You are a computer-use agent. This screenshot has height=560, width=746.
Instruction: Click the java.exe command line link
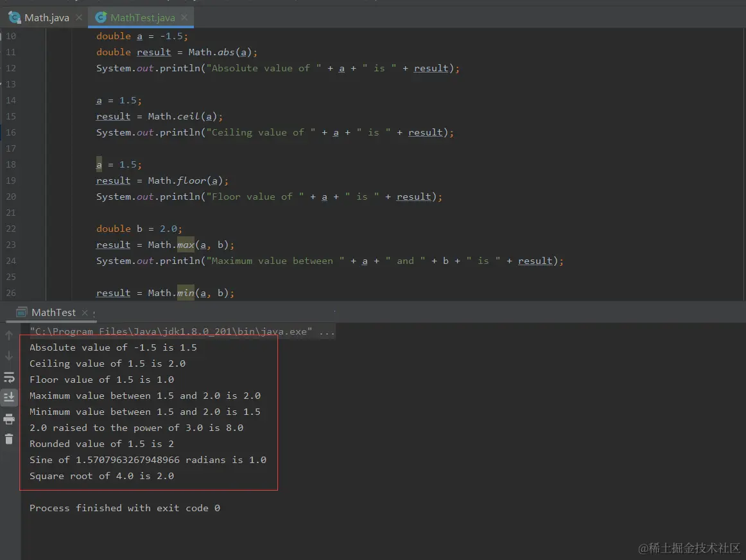171,331
